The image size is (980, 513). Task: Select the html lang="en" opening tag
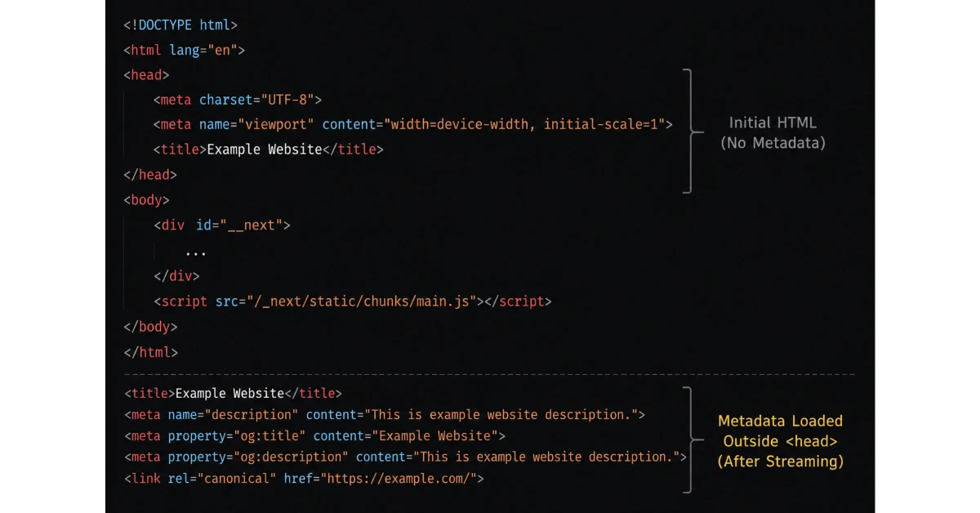tap(185, 50)
